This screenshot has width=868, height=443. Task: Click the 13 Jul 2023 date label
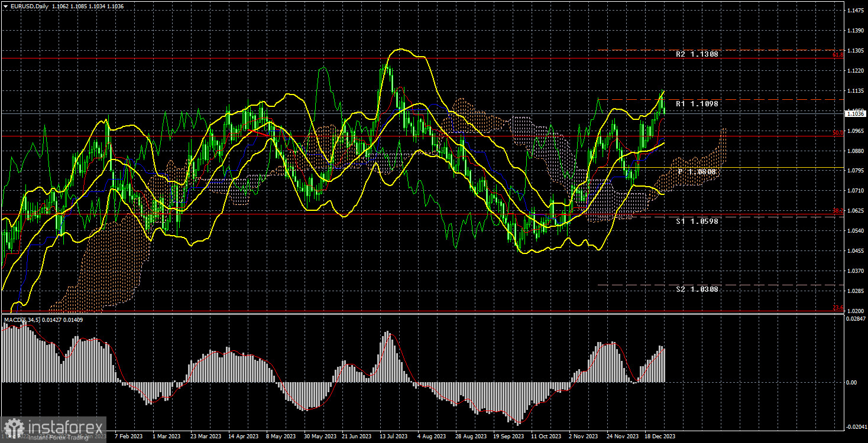click(x=394, y=437)
